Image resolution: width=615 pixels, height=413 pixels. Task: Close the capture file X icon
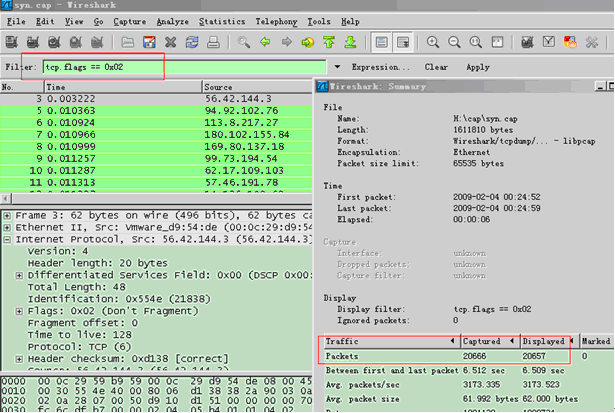click(x=170, y=42)
